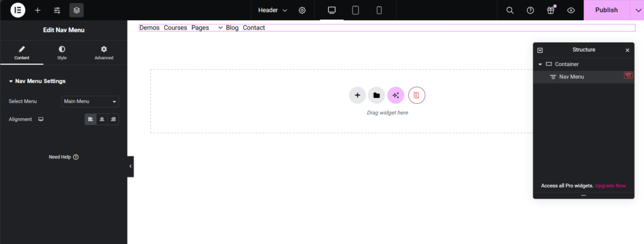Open the Add Element plus button

(x=38, y=10)
